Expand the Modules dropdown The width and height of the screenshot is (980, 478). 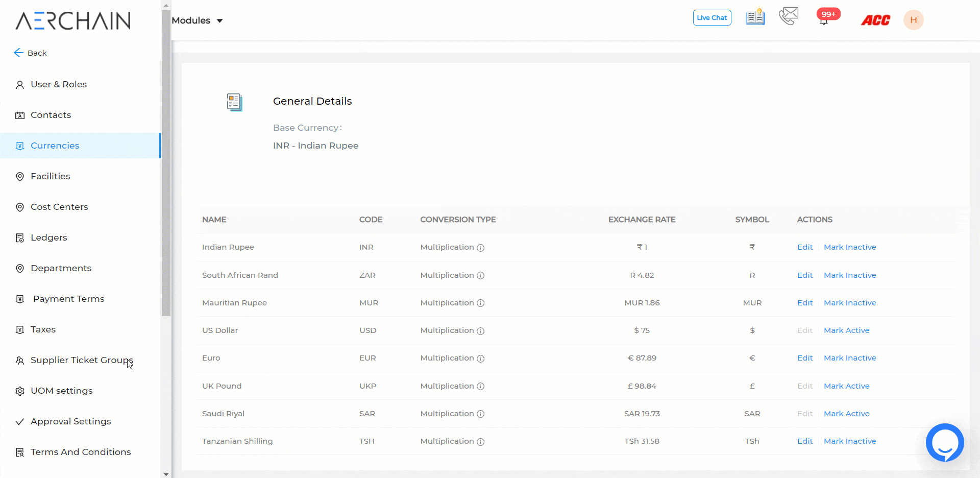tap(197, 20)
